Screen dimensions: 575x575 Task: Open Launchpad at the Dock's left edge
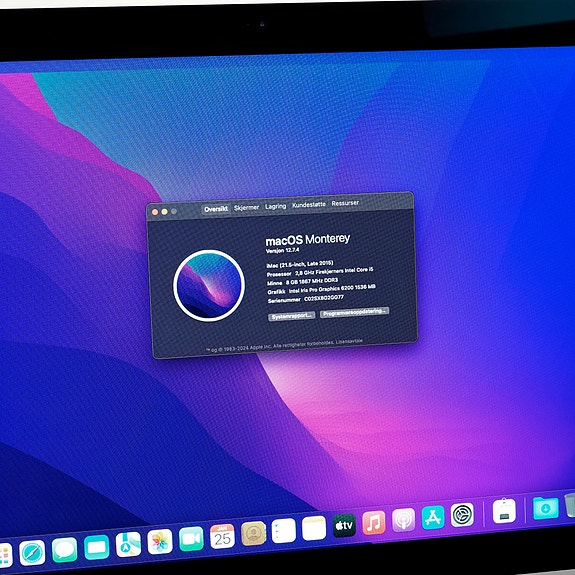(x=5, y=555)
